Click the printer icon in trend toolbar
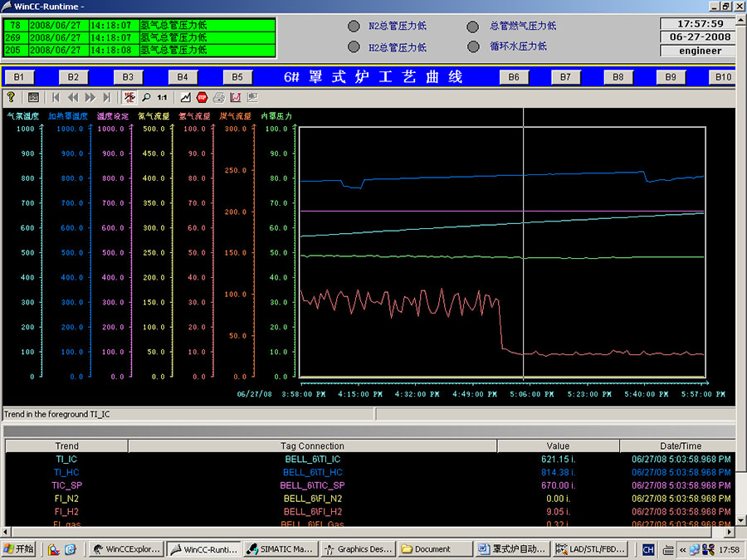This screenshot has height=560, width=747. pos(218,97)
